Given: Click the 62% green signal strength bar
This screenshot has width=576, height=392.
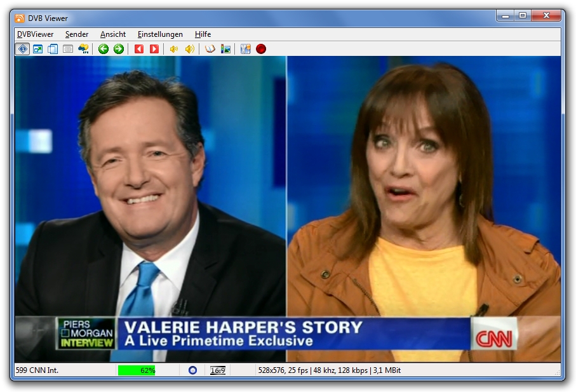Looking at the screenshot, I should coord(137,370).
